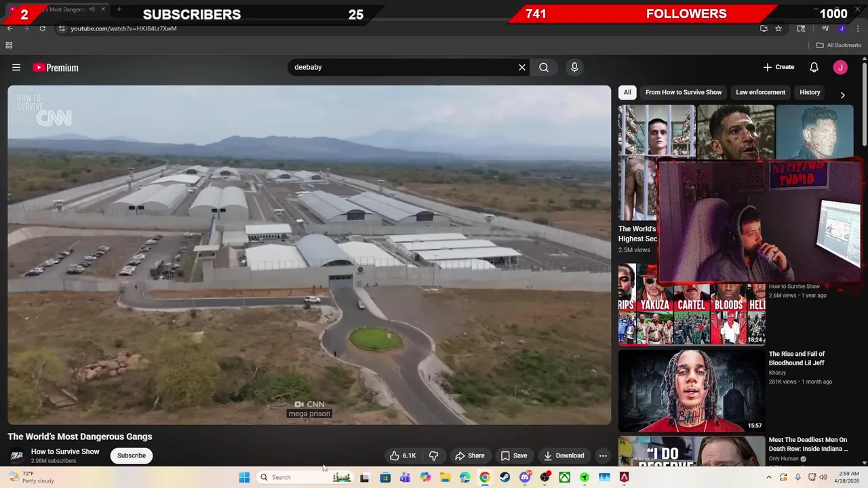
Task: Select the History chip
Action: click(x=810, y=92)
